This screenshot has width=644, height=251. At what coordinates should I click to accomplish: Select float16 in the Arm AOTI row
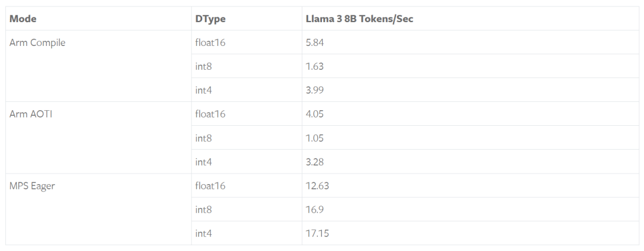210,114
